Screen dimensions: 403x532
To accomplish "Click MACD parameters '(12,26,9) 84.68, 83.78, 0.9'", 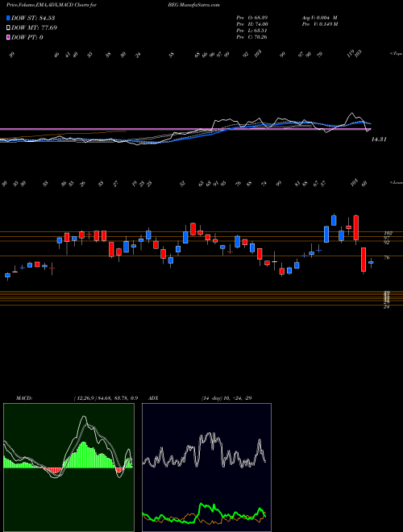I will [x=106, y=398].
